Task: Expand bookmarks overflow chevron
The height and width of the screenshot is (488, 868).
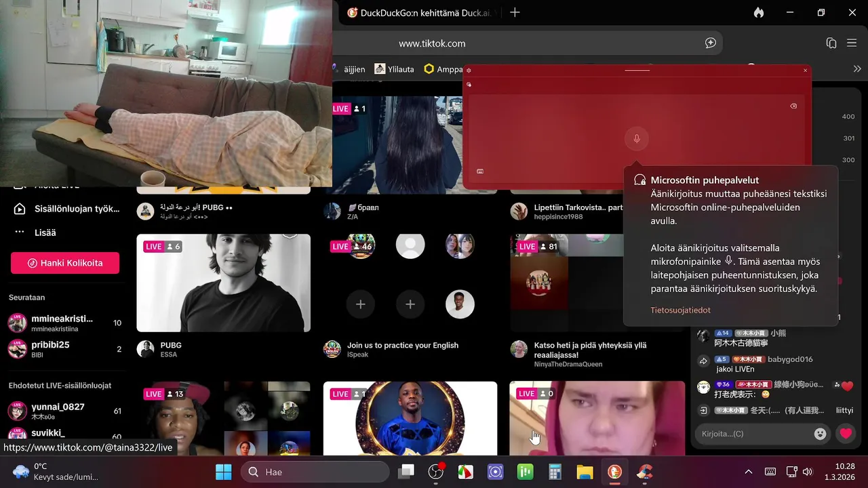Action: (857, 69)
